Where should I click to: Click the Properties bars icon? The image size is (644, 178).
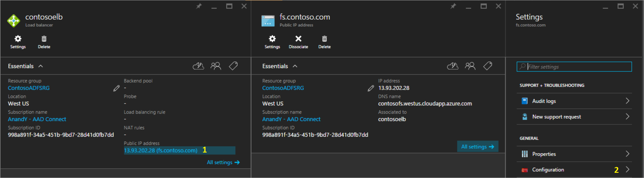tap(525, 154)
